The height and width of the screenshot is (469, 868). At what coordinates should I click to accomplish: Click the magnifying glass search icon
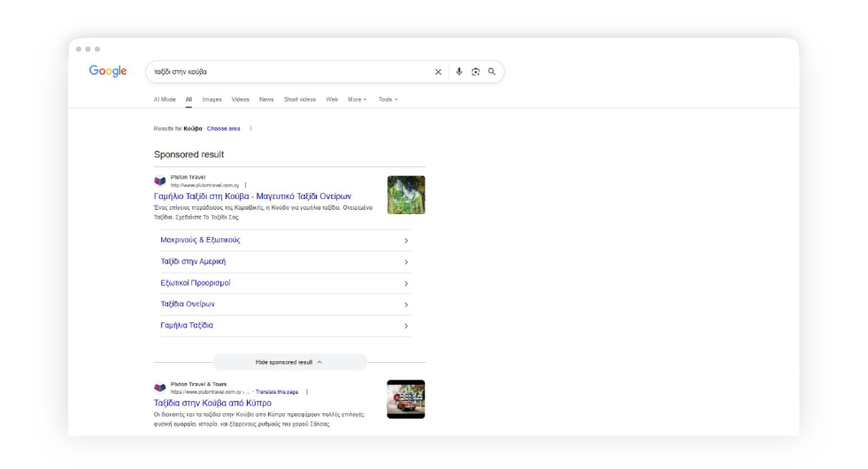pyautogui.click(x=491, y=72)
